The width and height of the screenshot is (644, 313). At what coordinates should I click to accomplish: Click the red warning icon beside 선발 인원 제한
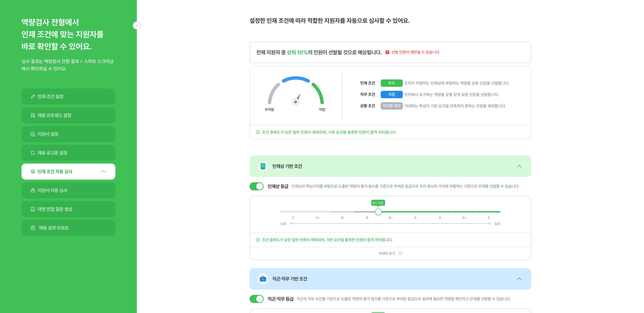point(387,52)
